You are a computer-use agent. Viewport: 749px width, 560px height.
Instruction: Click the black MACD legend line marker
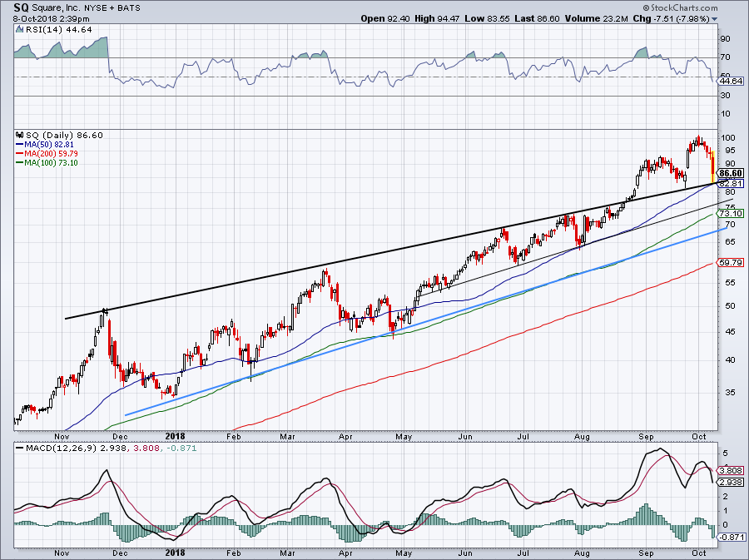tap(19, 448)
